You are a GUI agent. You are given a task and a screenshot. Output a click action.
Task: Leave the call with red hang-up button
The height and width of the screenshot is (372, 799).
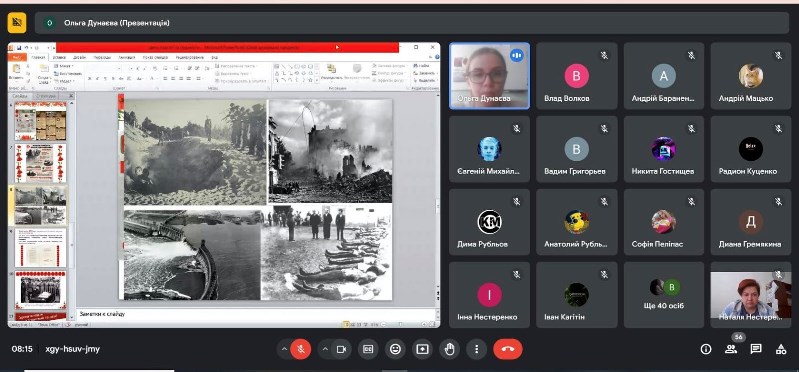(508, 349)
